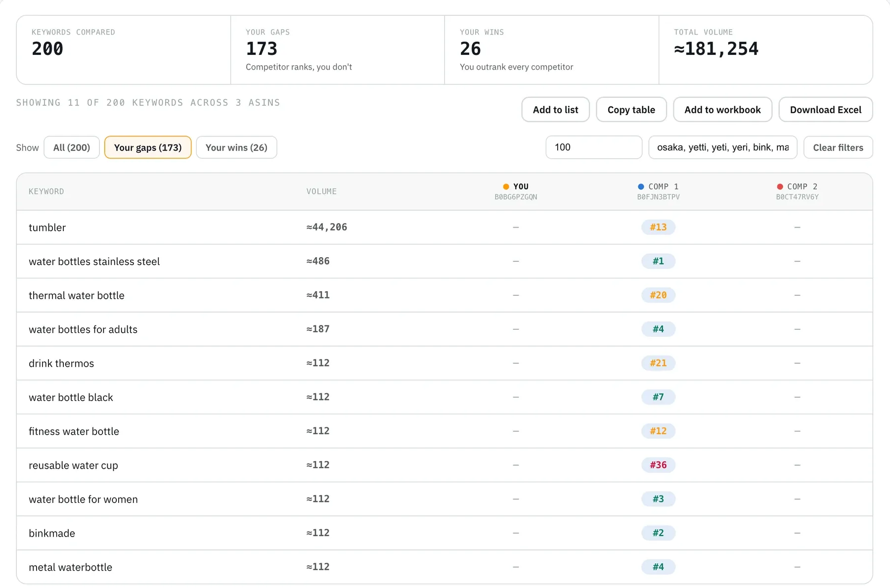Click the COMP 1 column header
Screen dimensions: 890x588
[x=658, y=191]
